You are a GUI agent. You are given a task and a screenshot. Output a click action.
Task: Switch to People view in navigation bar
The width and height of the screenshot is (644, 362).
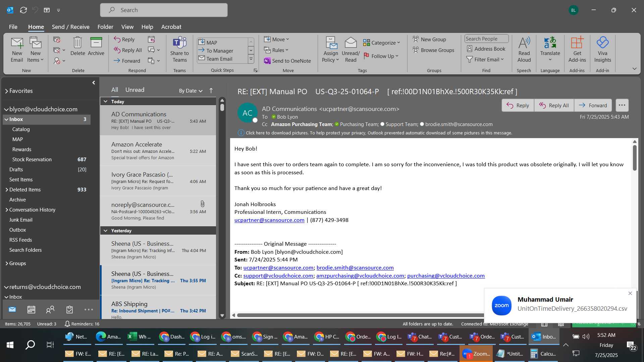tap(50, 310)
